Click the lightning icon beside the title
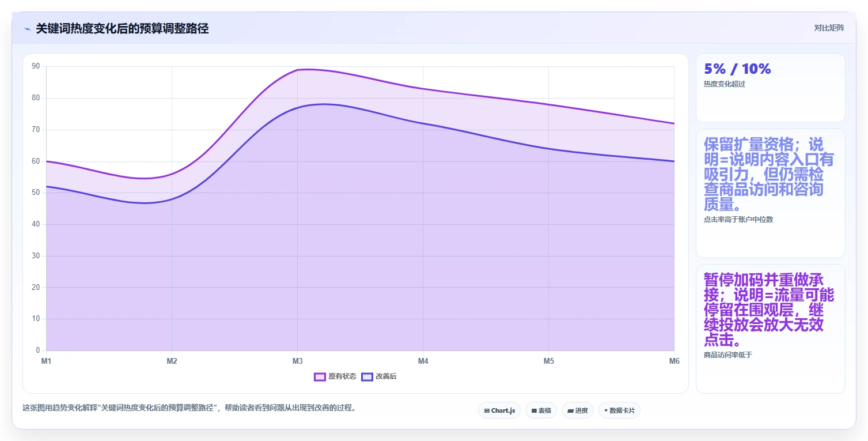Image resolution: width=868 pixels, height=441 pixels. pyautogui.click(x=27, y=28)
